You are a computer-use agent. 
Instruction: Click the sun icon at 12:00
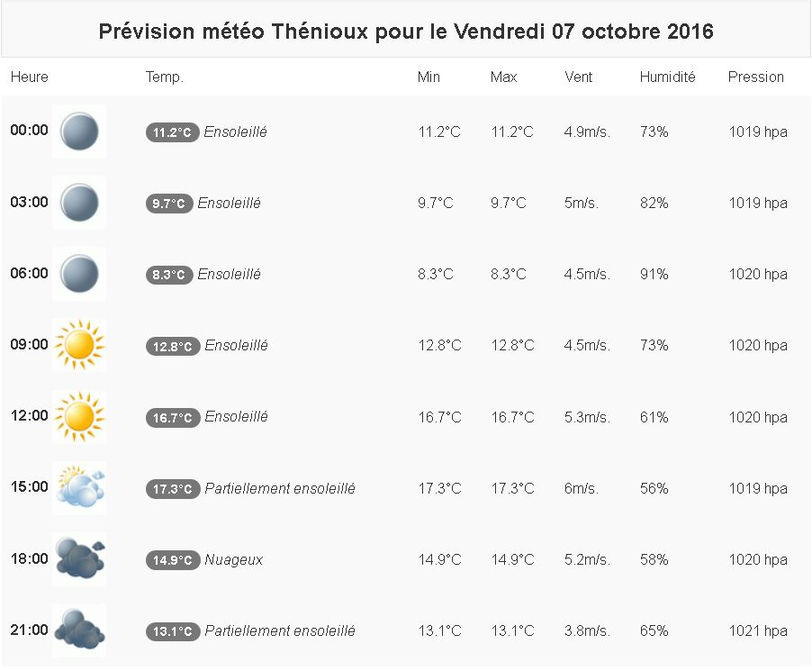[x=79, y=416]
